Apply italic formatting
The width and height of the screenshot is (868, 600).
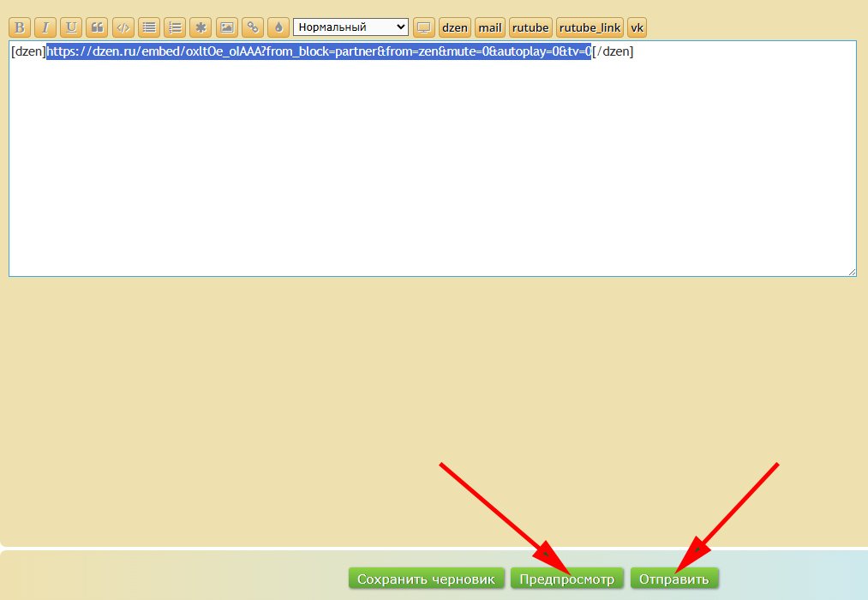tap(46, 27)
